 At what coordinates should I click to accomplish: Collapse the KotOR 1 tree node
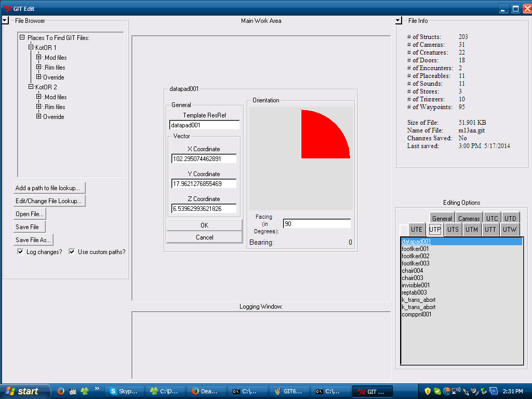31,47
